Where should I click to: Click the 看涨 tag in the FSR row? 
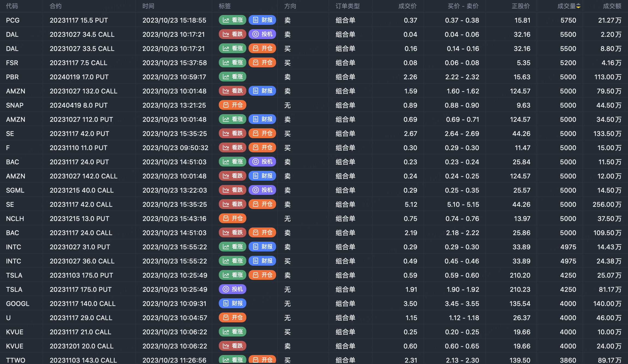pos(232,62)
